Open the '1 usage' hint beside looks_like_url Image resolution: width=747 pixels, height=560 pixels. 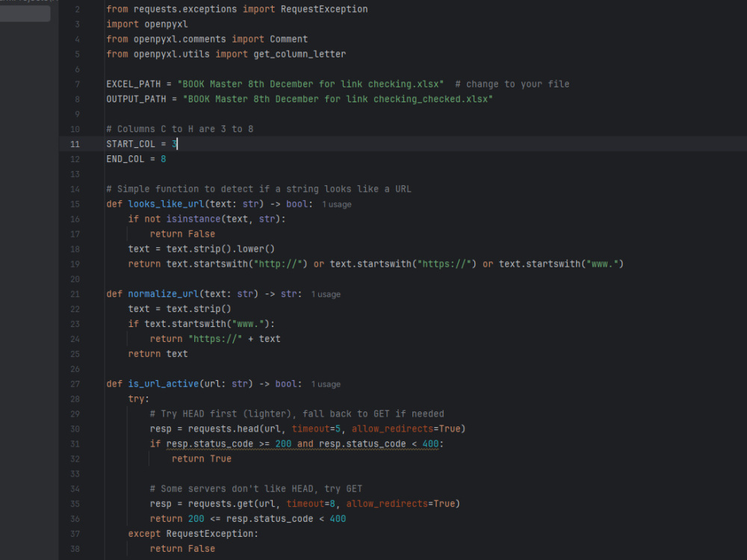point(337,205)
